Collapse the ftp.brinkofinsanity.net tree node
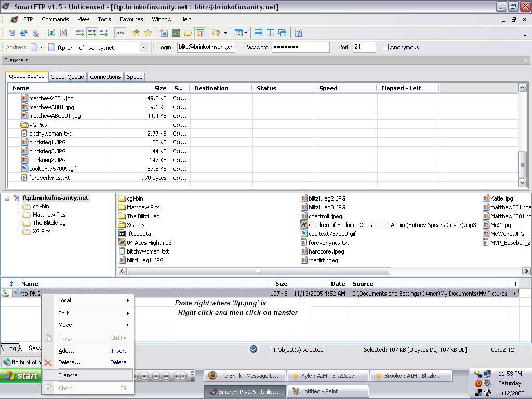The width and height of the screenshot is (532, 399). click(x=7, y=198)
